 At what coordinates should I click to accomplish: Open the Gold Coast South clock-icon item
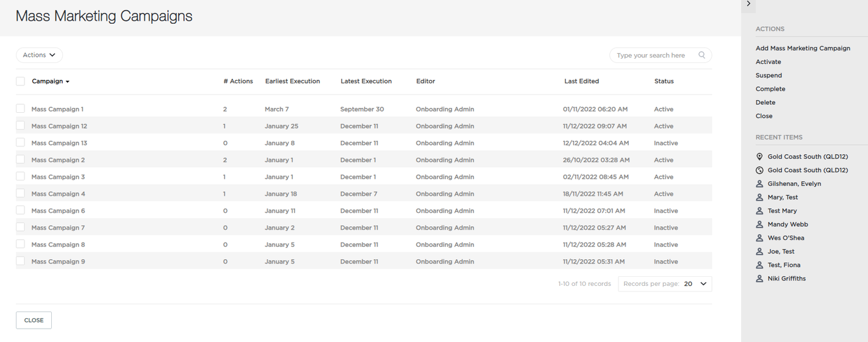pos(802,170)
